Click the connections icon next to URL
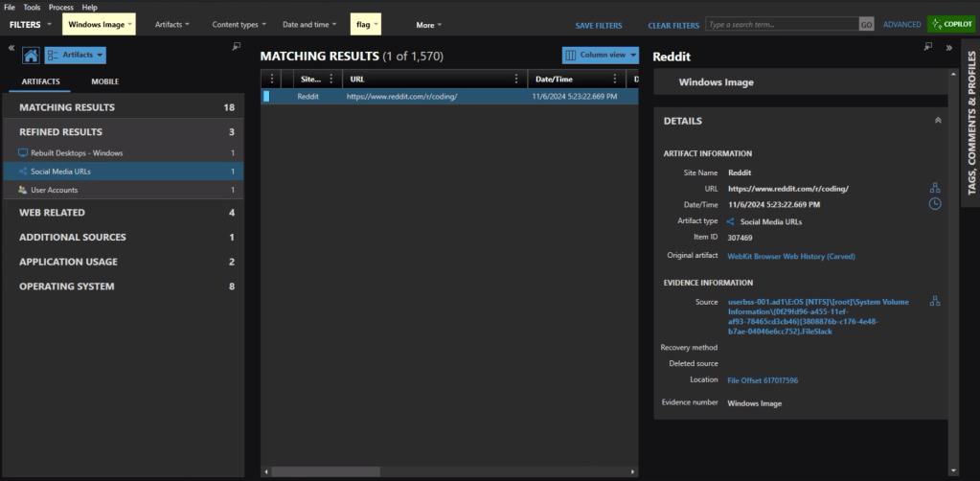This screenshot has width=980, height=481. coord(935,189)
